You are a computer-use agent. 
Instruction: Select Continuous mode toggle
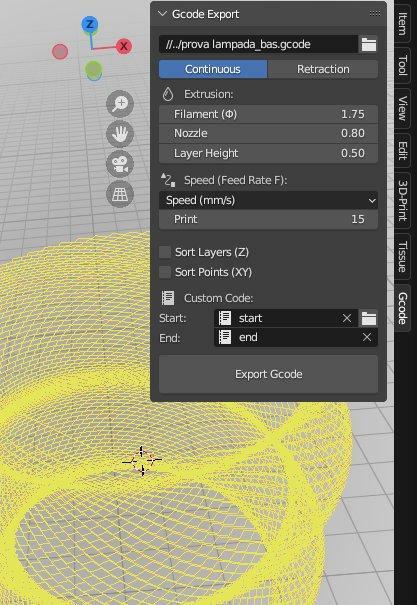click(213, 69)
